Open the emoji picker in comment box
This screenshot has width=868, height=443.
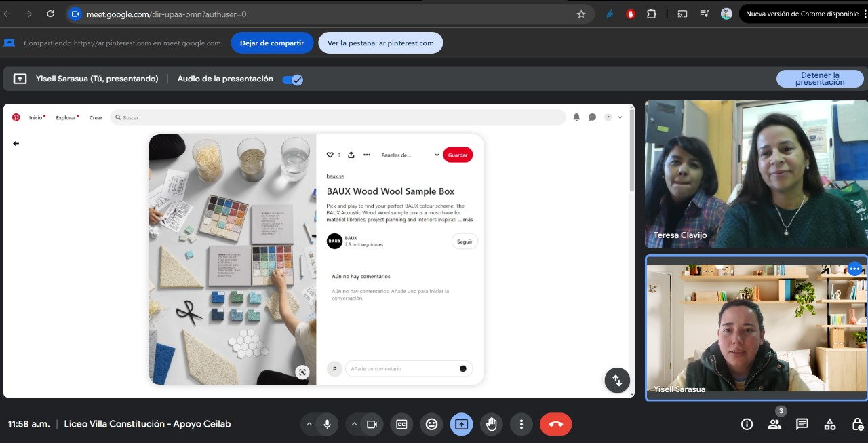pyautogui.click(x=463, y=368)
